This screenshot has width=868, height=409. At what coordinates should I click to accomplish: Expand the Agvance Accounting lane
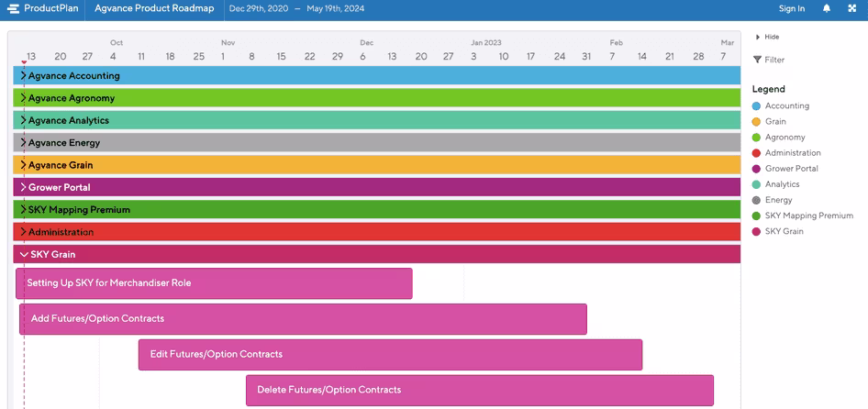23,76
